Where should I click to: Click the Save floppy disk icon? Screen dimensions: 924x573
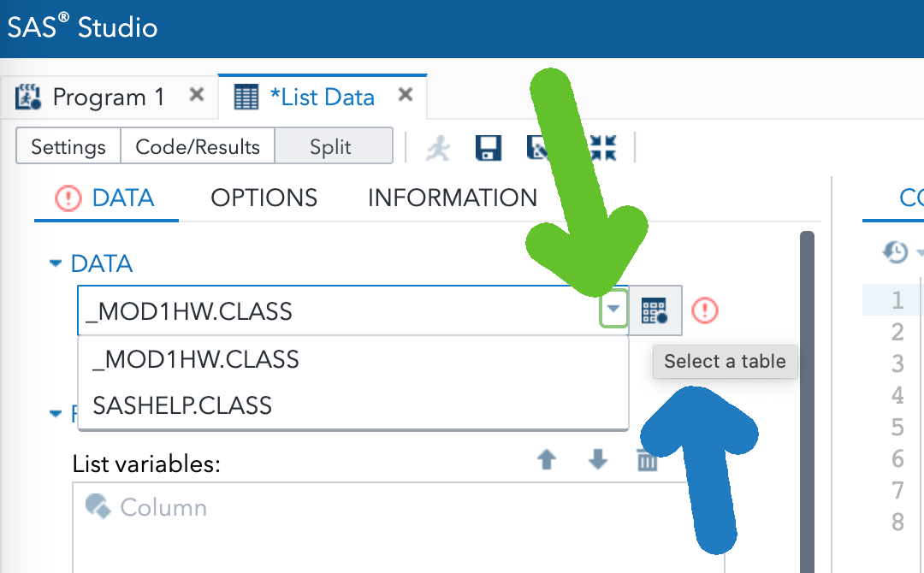tap(488, 148)
